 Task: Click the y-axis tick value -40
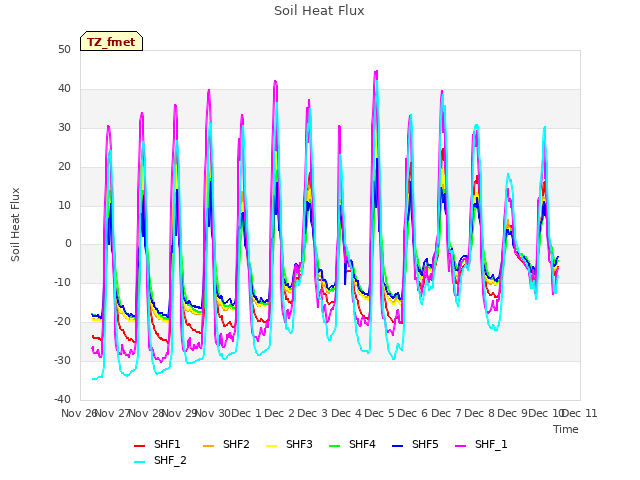click(x=62, y=399)
